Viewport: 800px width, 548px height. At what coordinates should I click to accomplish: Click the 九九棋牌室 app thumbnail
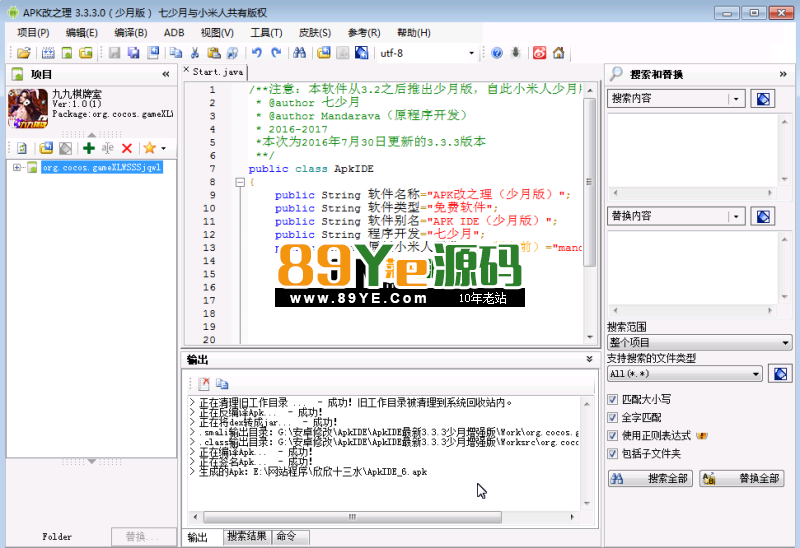(28, 108)
